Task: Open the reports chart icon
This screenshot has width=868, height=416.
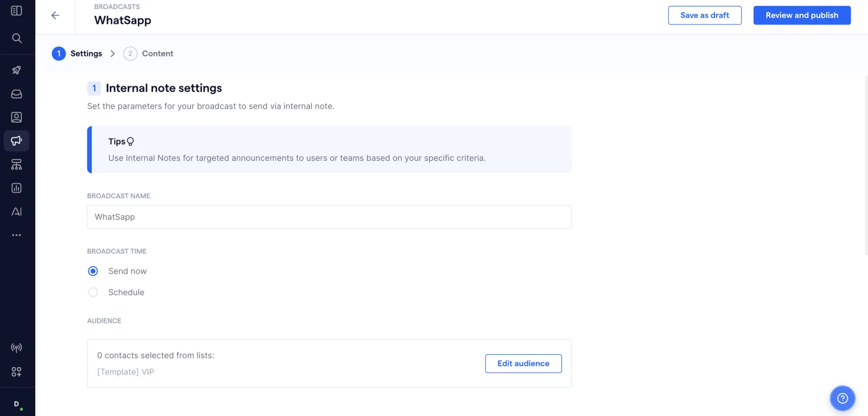Action: [x=17, y=188]
